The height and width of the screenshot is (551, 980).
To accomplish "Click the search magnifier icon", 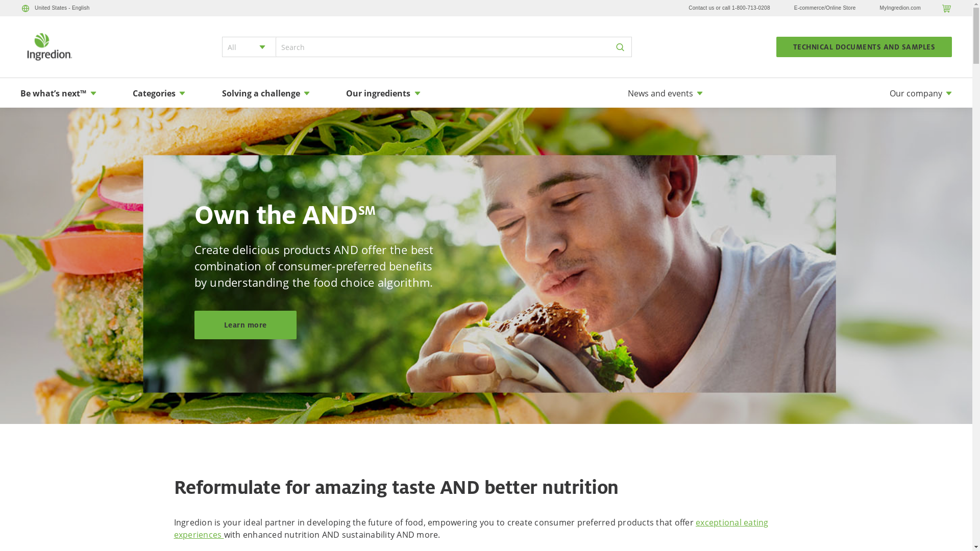I will (620, 47).
